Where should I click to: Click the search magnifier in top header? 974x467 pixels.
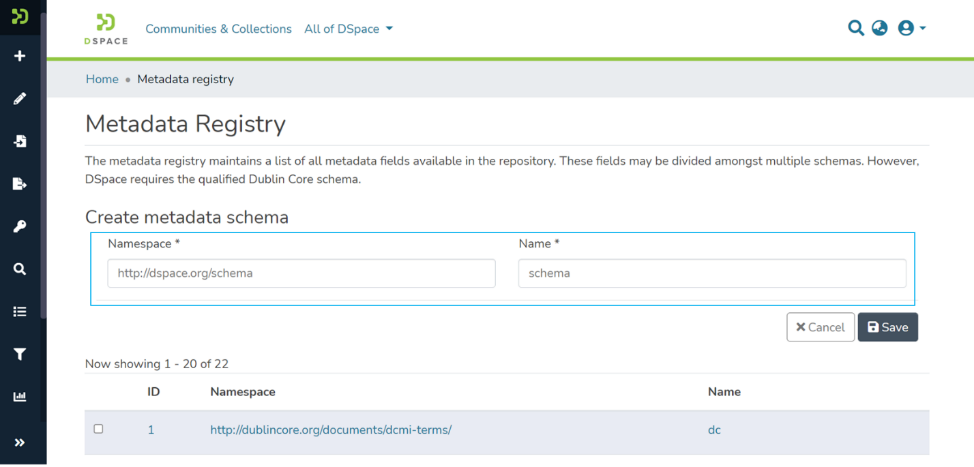click(855, 28)
